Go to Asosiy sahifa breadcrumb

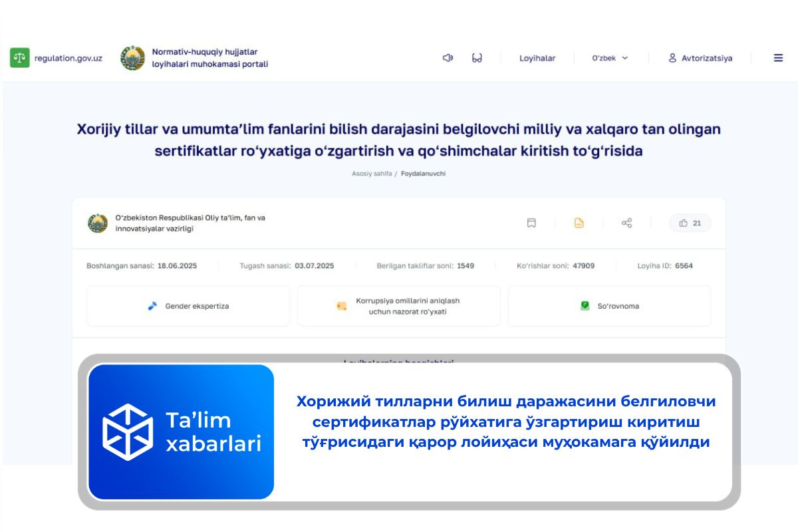372,174
